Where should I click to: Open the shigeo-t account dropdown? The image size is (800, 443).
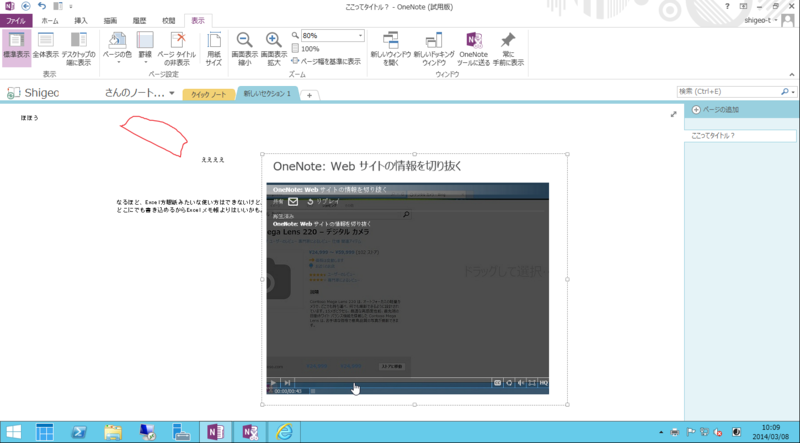pos(761,20)
